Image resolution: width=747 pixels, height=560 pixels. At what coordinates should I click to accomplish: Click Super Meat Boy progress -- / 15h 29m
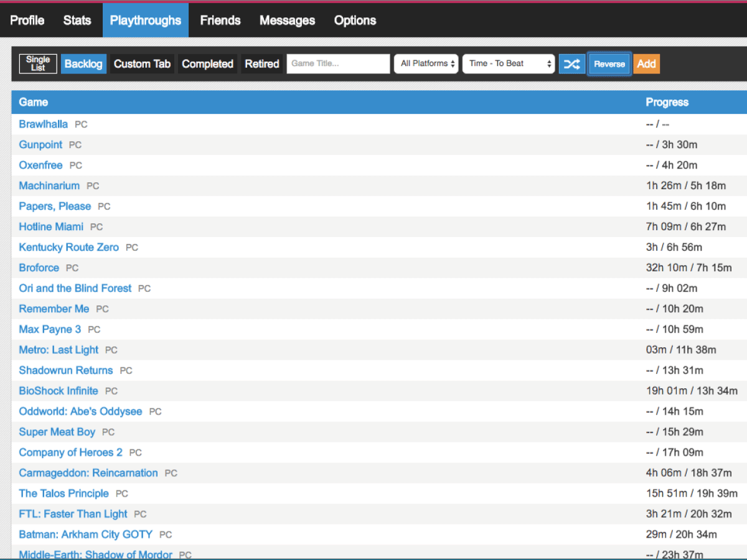[675, 432]
